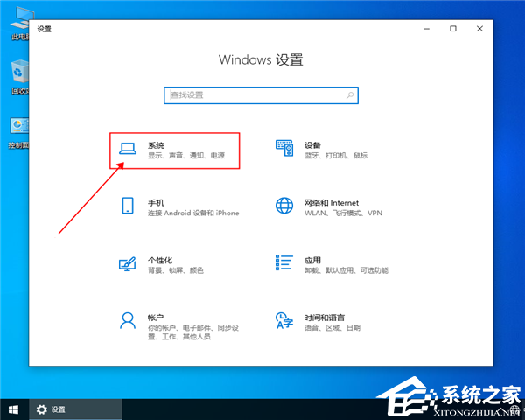The image size is (525, 420).
Task: Click the 设置 taskbar button label
Action: tap(59, 409)
